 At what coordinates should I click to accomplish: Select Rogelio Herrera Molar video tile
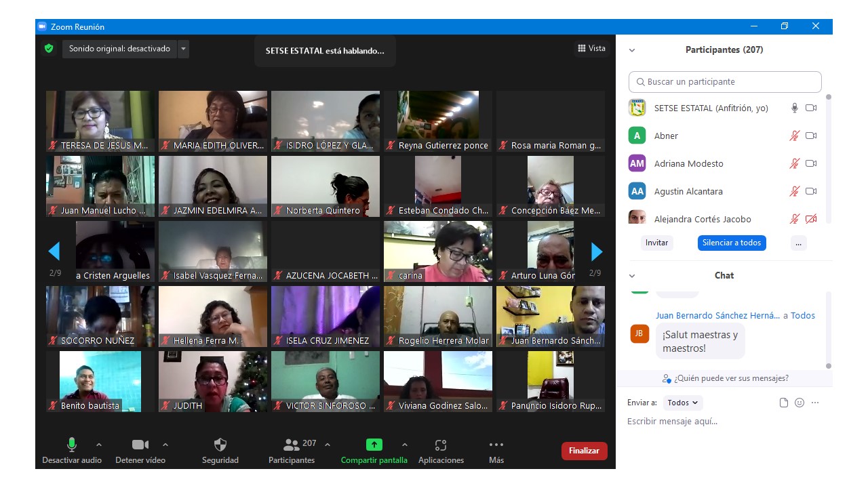tap(438, 317)
